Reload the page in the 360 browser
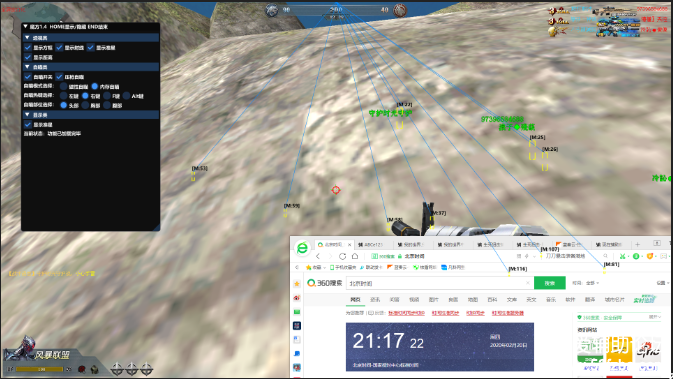The height and width of the screenshot is (379, 673). point(343,256)
